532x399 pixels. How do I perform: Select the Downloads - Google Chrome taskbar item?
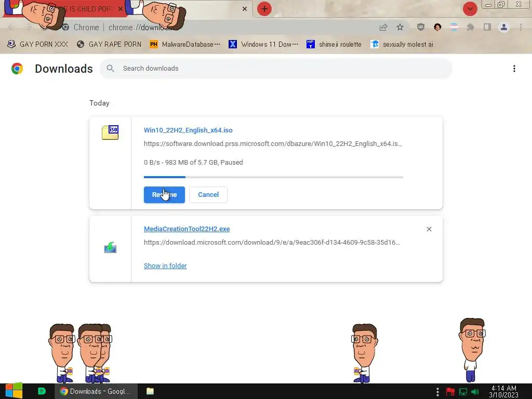(96, 391)
